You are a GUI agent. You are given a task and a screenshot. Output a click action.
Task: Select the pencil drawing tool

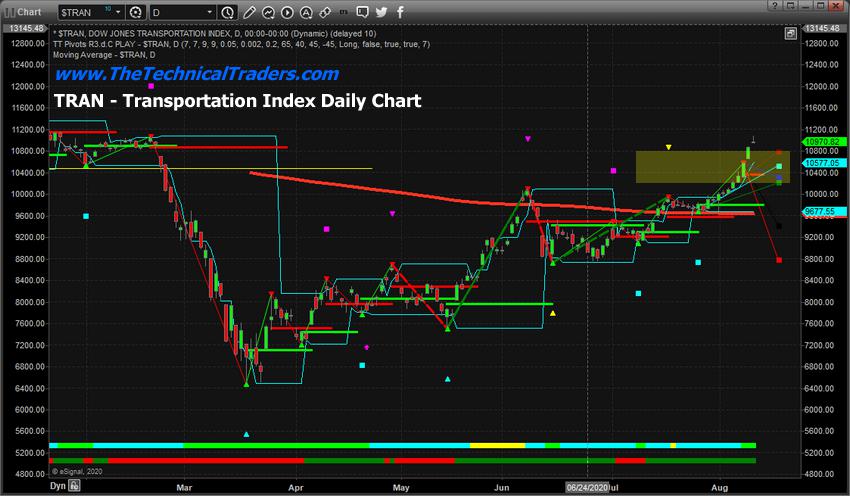[249, 12]
